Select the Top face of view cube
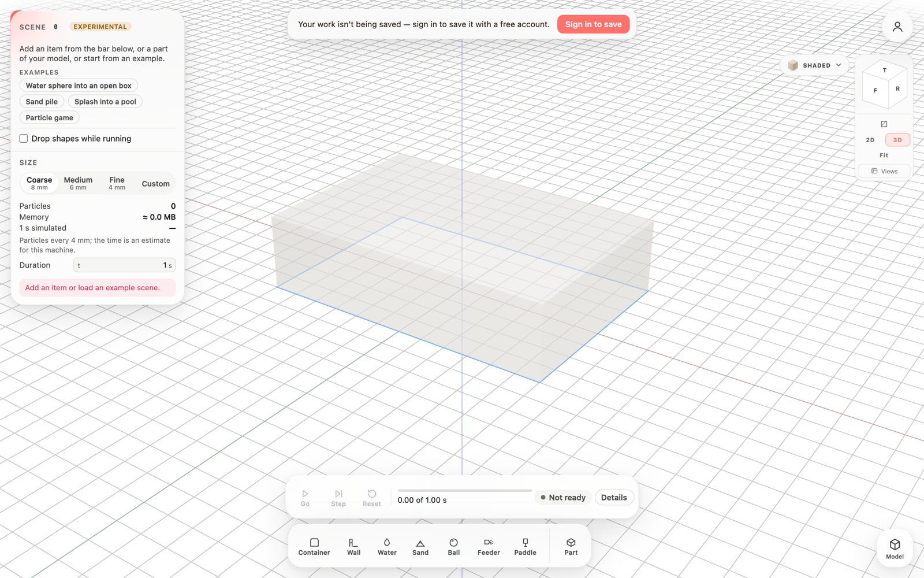The width and height of the screenshot is (924, 578). coord(885,70)
